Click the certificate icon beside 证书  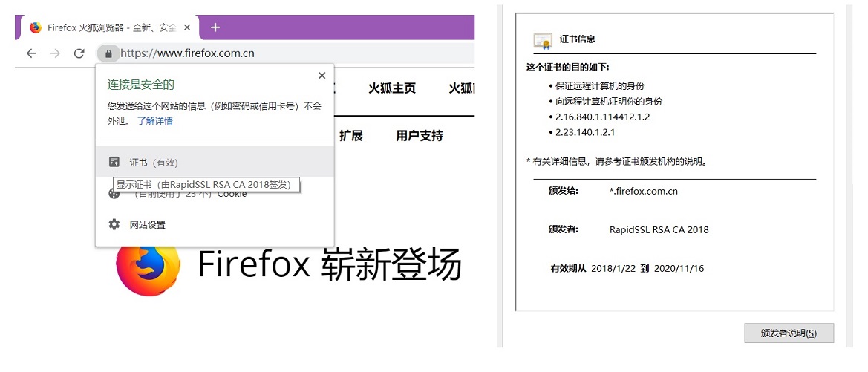click(114, 162)
